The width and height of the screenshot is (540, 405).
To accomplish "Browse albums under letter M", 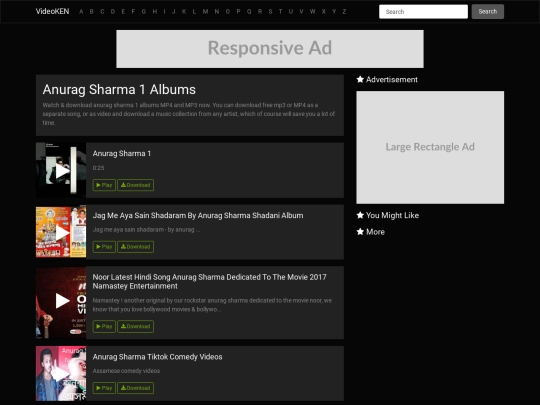I will [205, 11].
